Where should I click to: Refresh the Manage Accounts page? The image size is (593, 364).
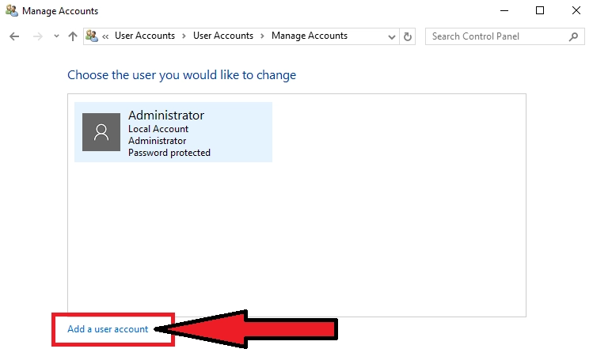click(408, 36)
